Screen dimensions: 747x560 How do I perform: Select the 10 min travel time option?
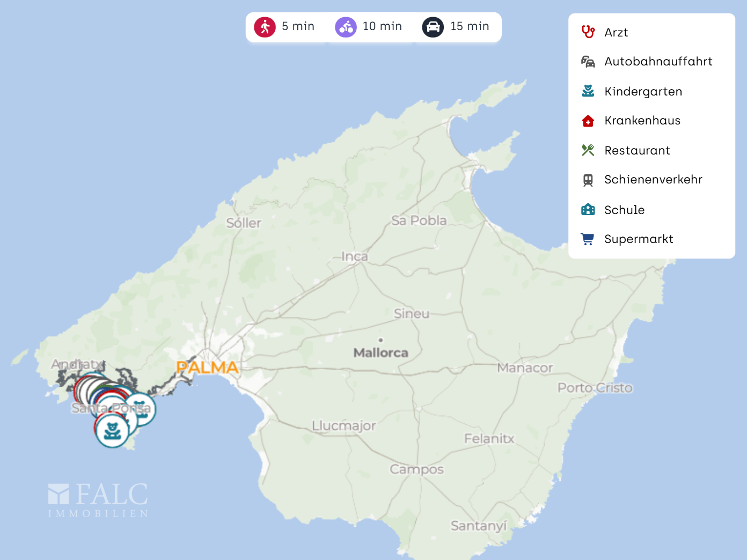pos(382,26)
